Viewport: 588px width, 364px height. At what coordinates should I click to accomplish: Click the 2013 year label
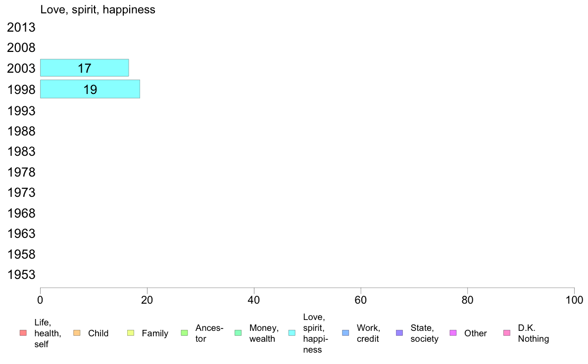(x=21, y=28)
